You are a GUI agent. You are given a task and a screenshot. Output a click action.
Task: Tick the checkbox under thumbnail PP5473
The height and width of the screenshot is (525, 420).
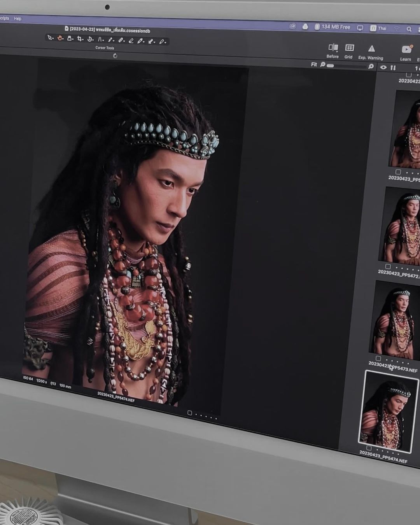(378, 358)
